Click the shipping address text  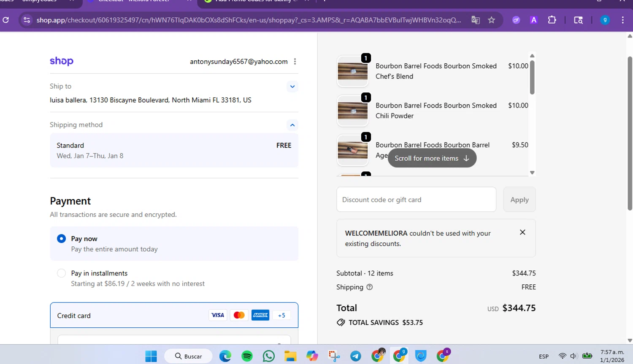click(x=151, y=100)
